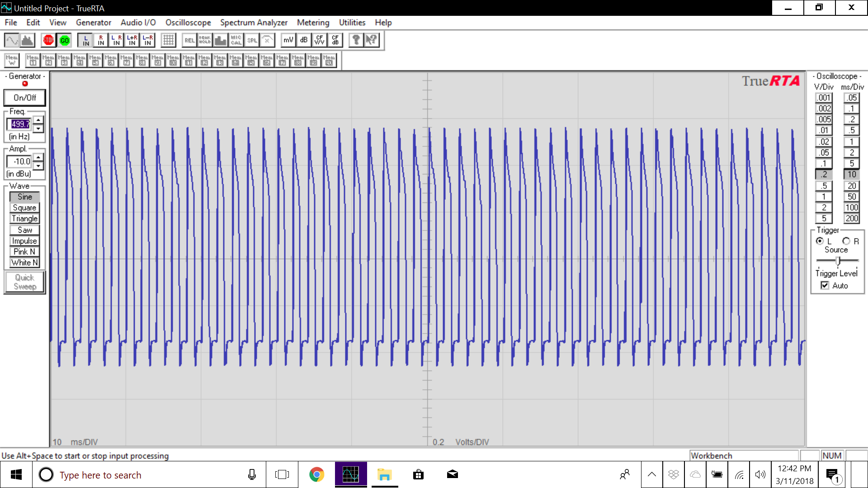Decrease amplitude with down arrow
This screenshot has width=868, height=488.
coord(38,166)
